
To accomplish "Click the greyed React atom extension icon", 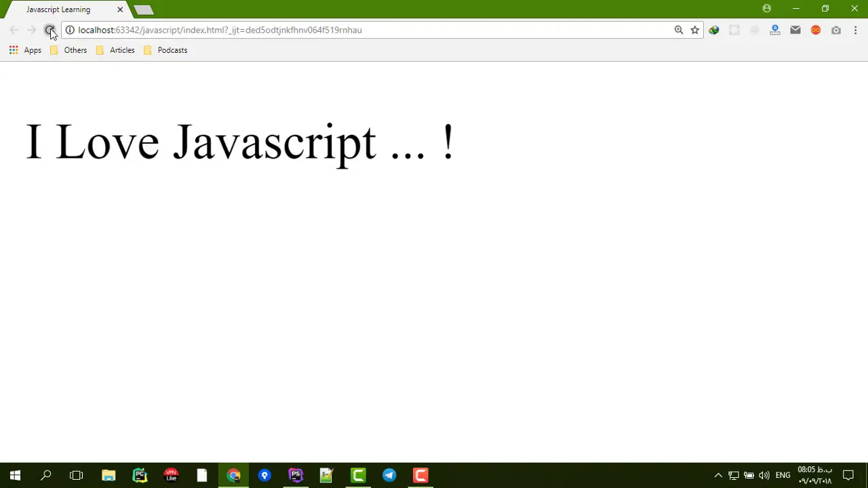I will [x=755, y=30].
